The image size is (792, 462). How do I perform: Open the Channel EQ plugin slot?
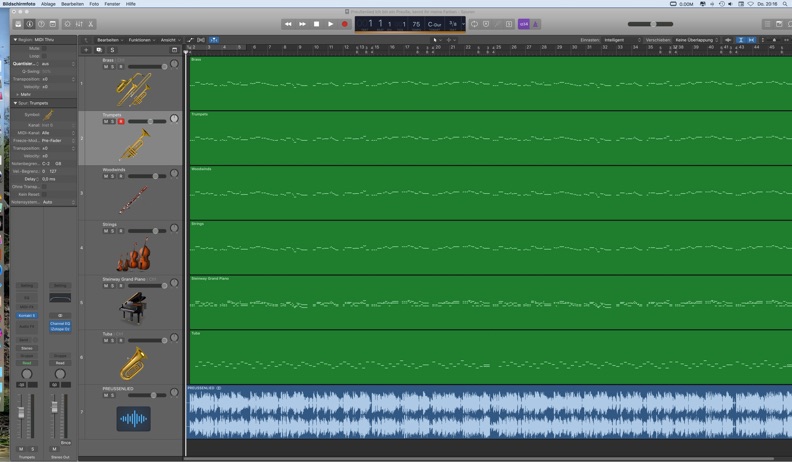pyautogui.click(x=60, y=324)
